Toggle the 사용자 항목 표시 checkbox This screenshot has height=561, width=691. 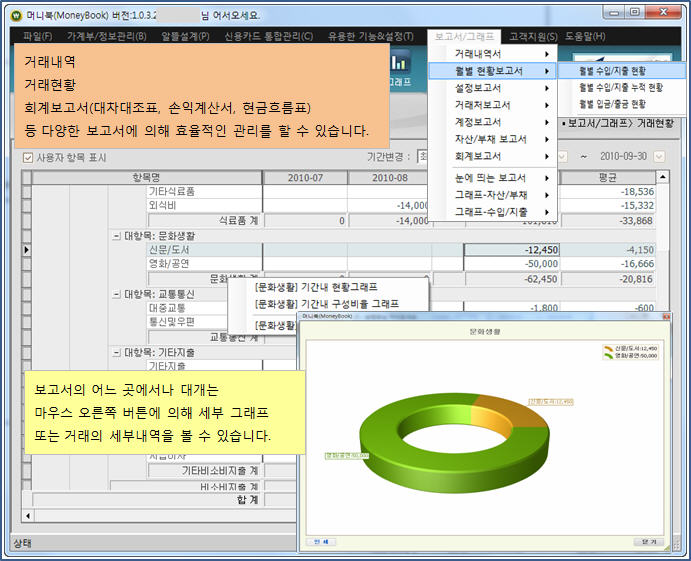tap(28, 157)
